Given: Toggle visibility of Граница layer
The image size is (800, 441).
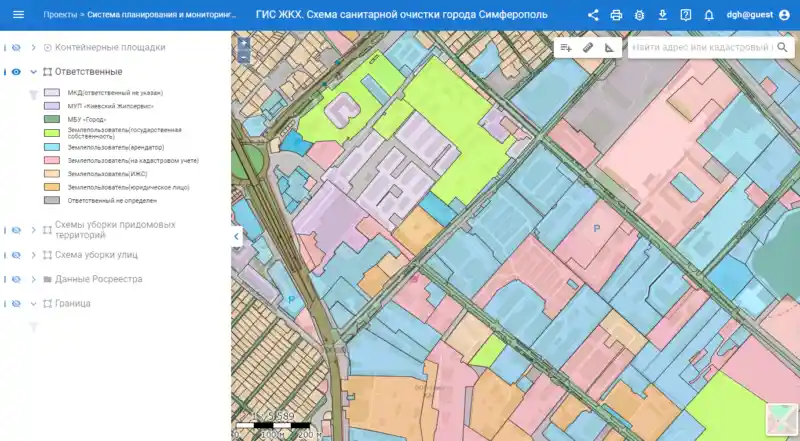Looking at the screenshot, I should (16, 304).
